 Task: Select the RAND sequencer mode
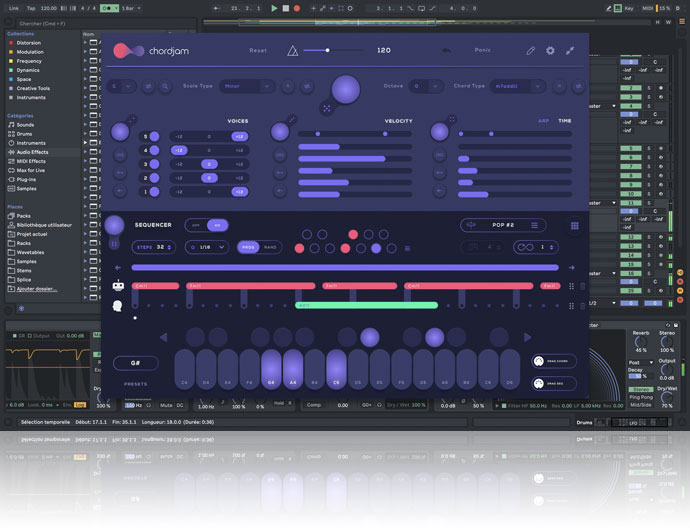click(x=270, y=247)
